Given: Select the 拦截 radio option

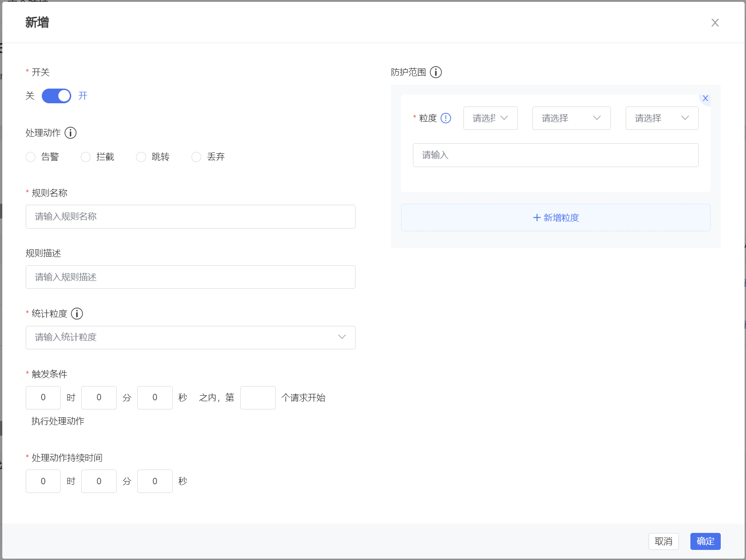Looking at the screenshot, I should pyautogui.click(x=85, y=157).
